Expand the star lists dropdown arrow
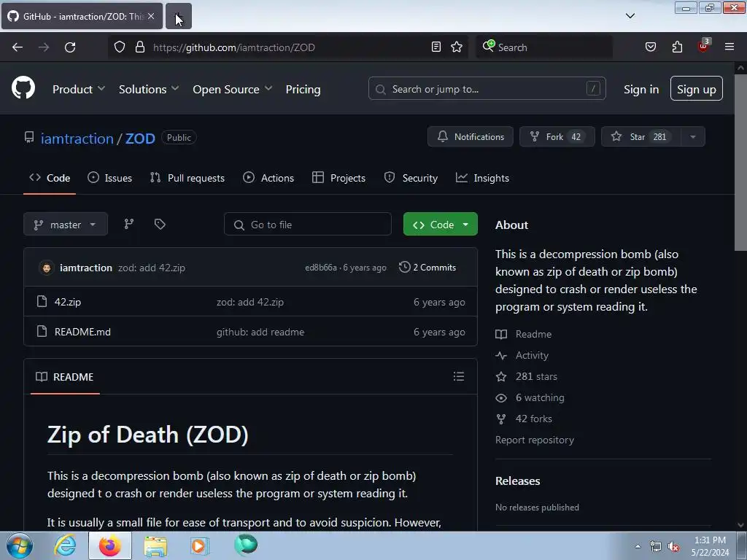 tap(693, 136)
